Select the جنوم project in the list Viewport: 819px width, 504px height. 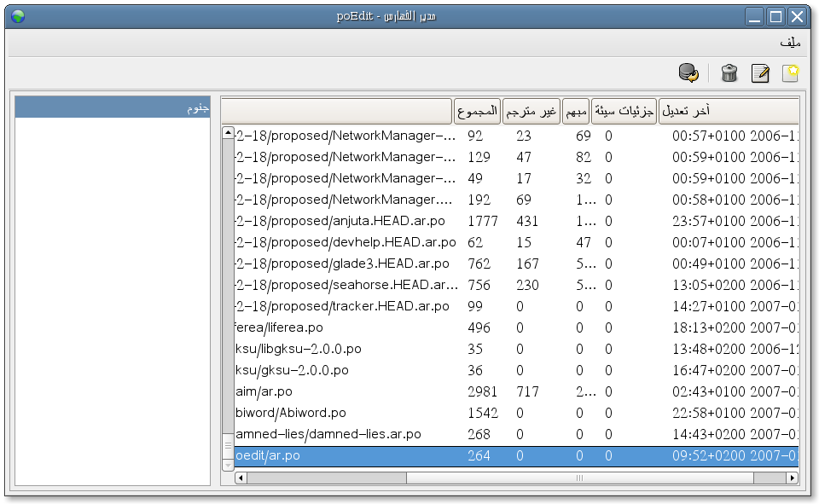tap(113, 108)
